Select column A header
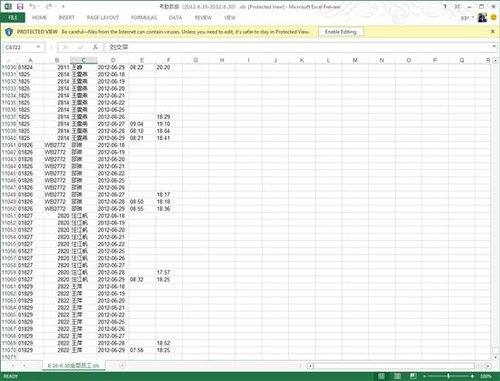The height and width of the screenshot is (381, 500). (x=30, y=60)
